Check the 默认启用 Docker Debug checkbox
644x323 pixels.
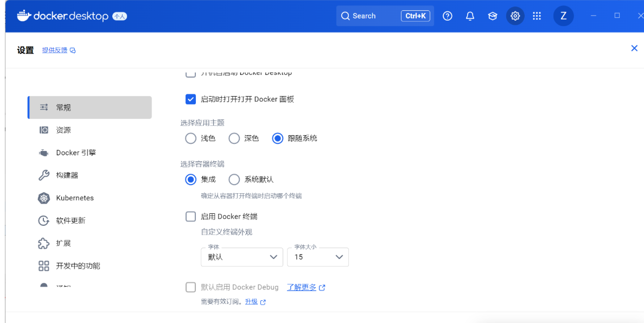click(x=190, y=287)
